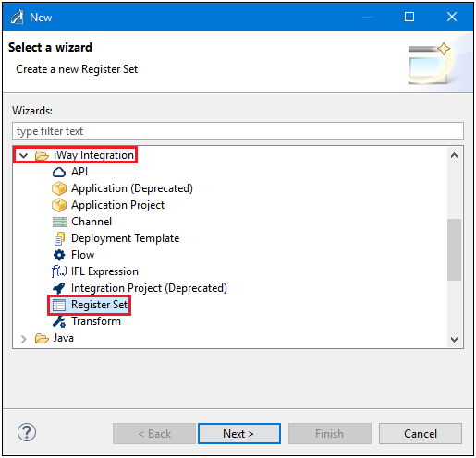
Task: Click the Application (Deprecated) package icon
Action: 59,188
